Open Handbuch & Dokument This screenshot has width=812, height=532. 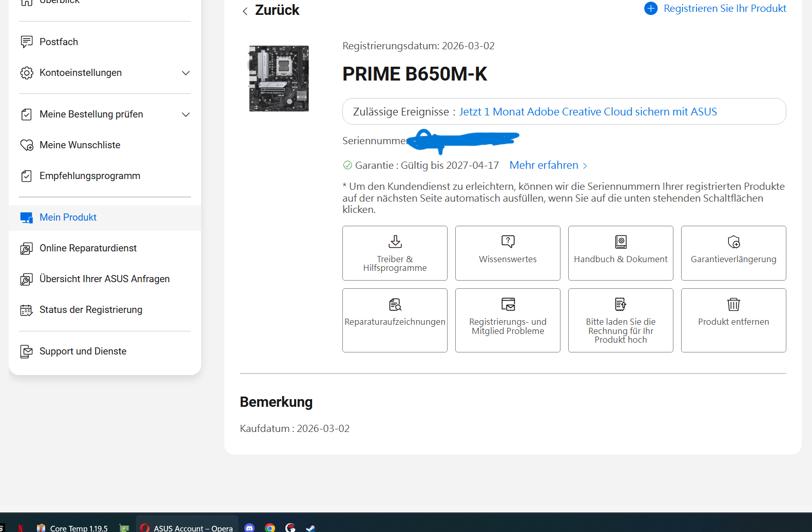point(621,253)
